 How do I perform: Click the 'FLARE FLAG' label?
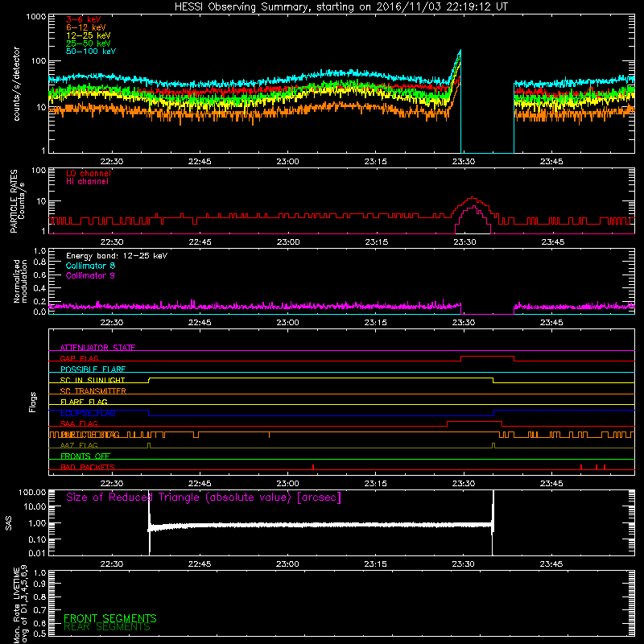pyautogui.click(x=84, y=402)
